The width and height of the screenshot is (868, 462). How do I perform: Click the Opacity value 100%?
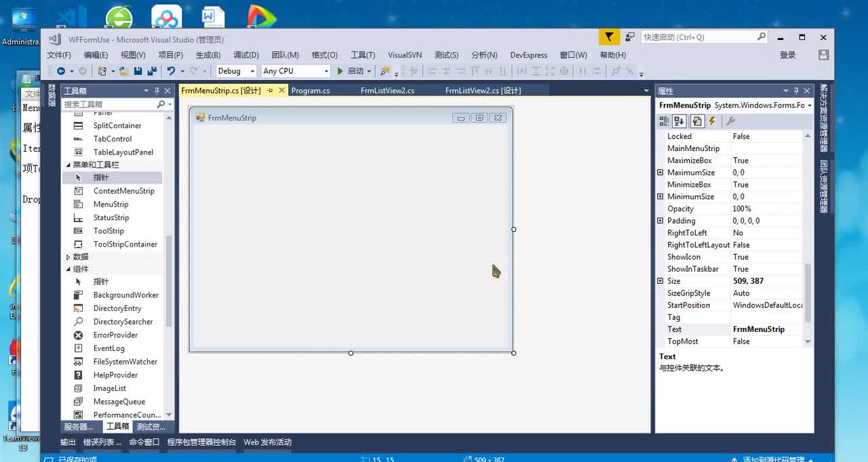pyautogui.click(x=767, y=209)
